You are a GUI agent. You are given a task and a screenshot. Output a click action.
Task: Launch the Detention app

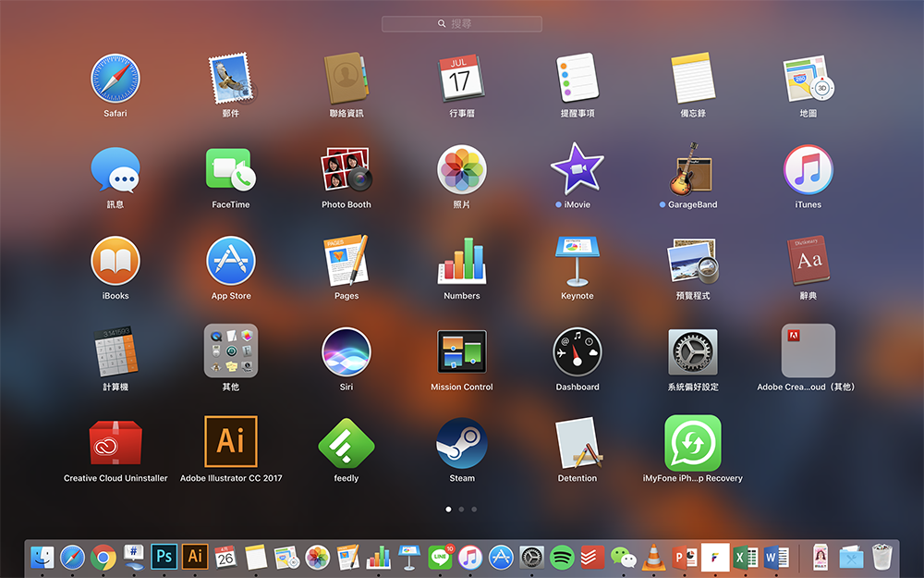577,442
